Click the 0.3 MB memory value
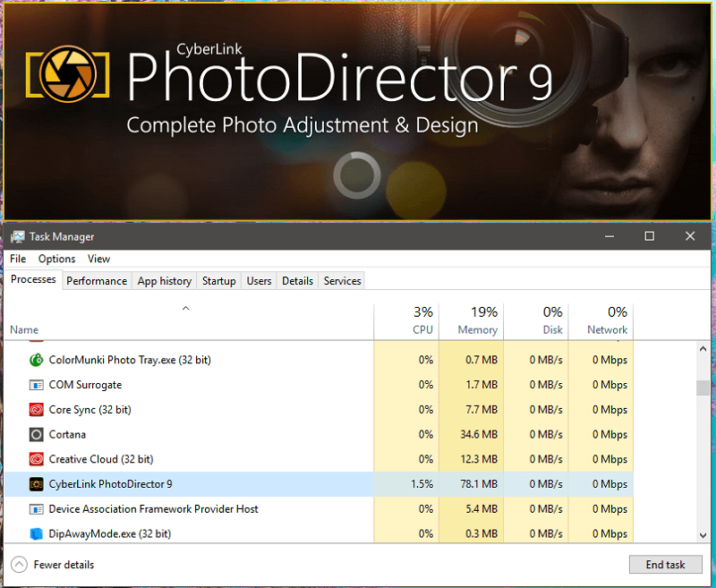This screenshot has width=716, height=588. (x=482, y=533)
